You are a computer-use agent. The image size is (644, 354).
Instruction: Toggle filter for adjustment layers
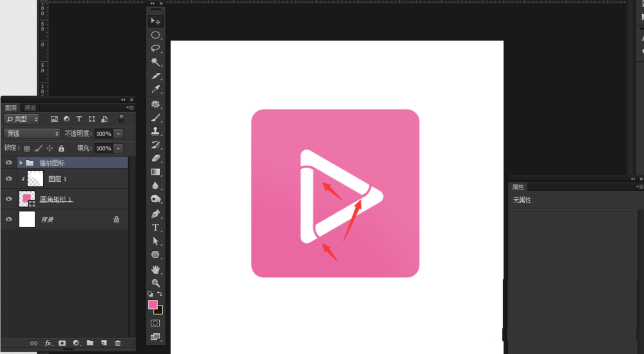point(66,119)
